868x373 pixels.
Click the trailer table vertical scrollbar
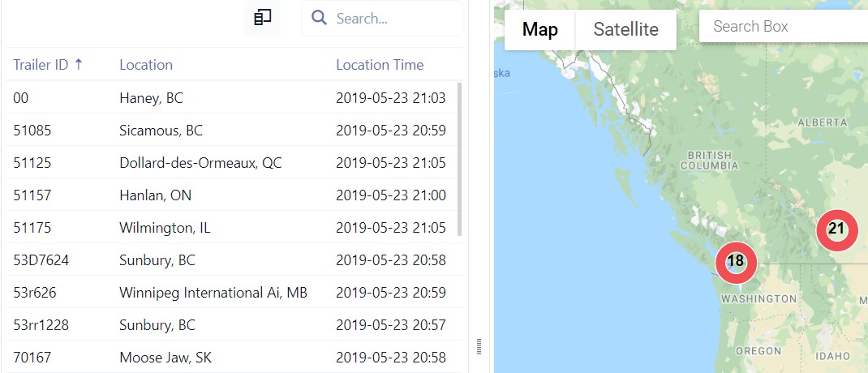point(459,160)
